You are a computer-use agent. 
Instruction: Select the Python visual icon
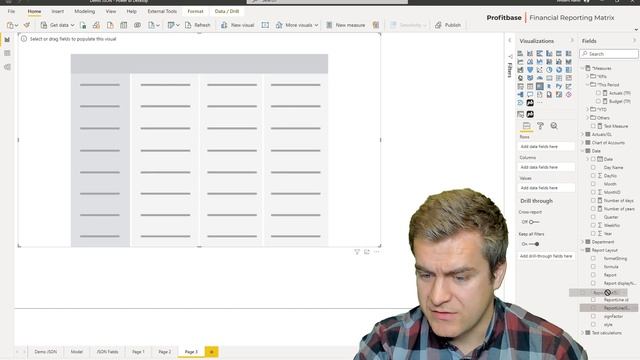[x=559, y=86]
